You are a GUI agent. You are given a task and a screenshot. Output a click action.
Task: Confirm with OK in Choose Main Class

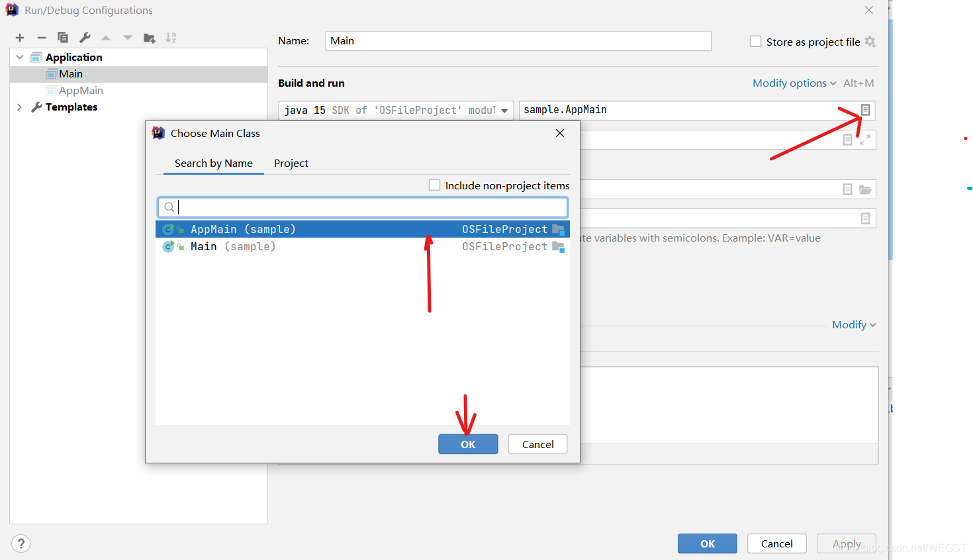(x=468, y=444)
